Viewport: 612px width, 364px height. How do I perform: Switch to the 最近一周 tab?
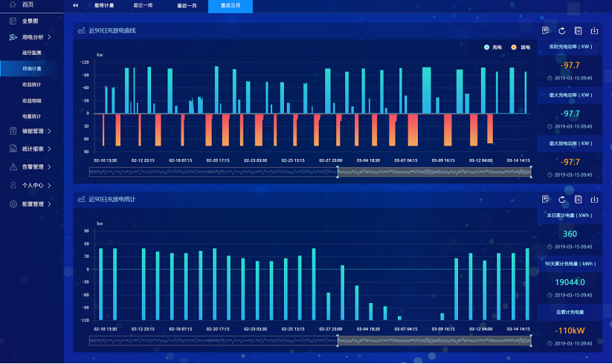click(143, 5)
